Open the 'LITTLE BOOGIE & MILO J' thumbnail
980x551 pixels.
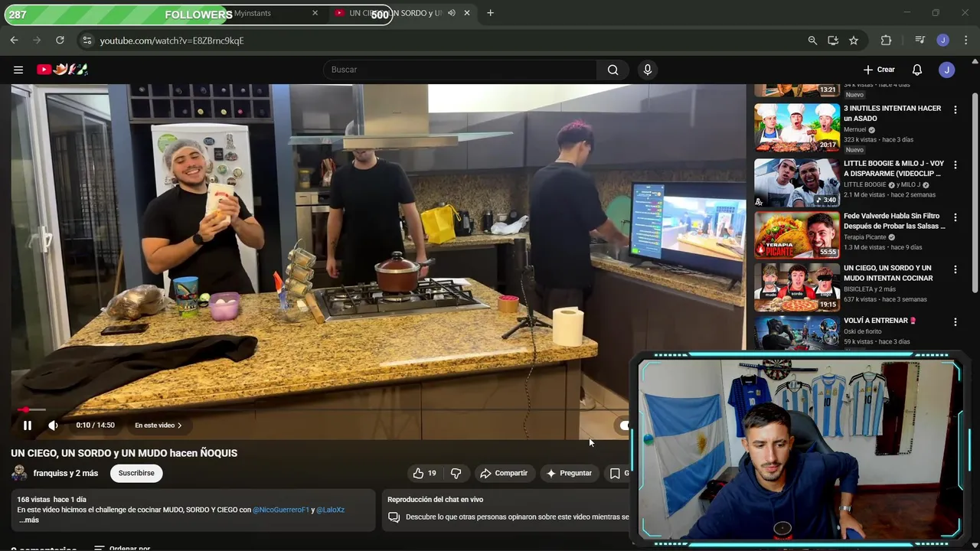click(797, 183)
